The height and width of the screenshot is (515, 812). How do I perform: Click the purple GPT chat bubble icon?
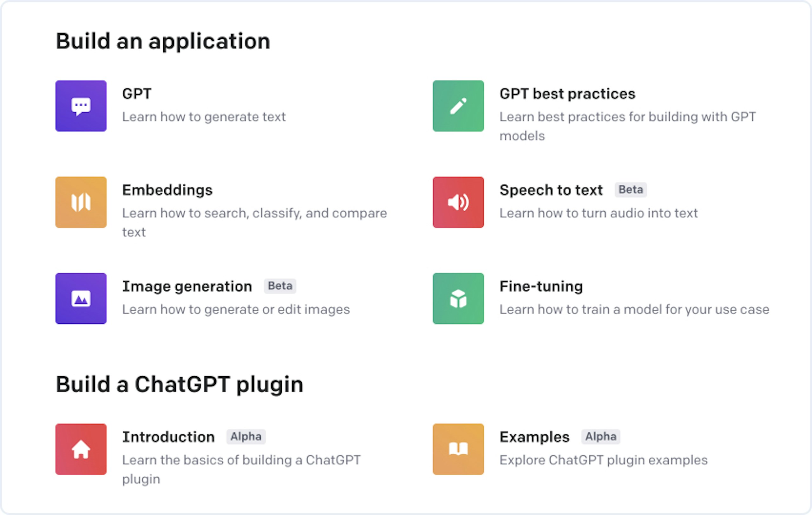pyautogui.click(x=81, y=106)
